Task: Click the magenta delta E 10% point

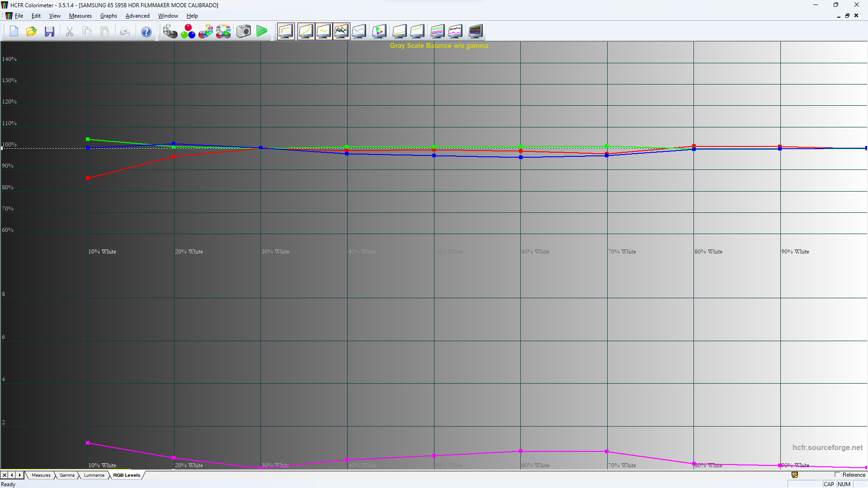Action: coord(88,443)
